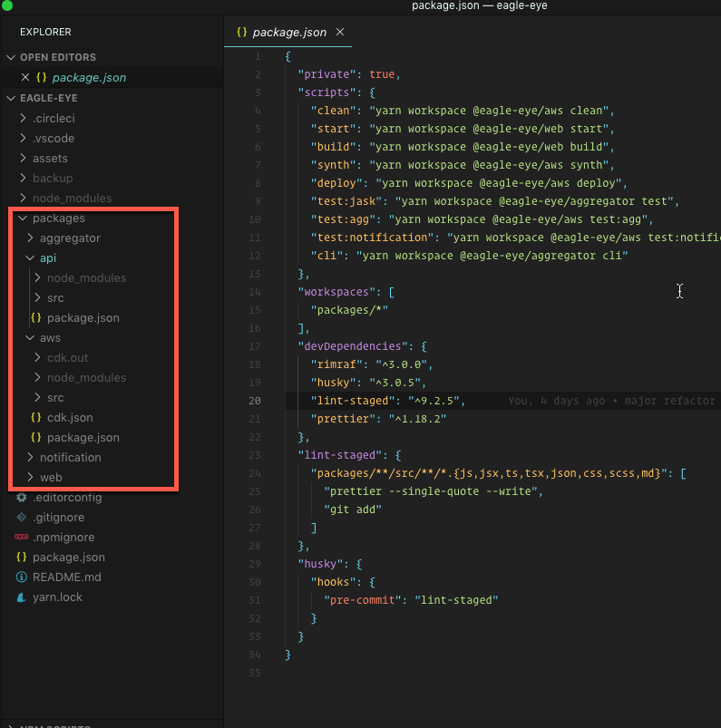This screenshot has width=721, height=728.
Task: Click the "workspaces" key in editor
Action: click(336, 292)
